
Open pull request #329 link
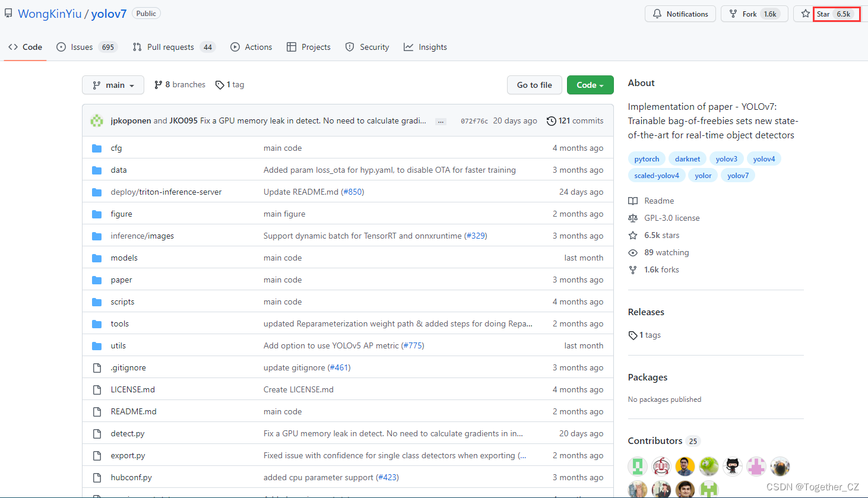[x=476, y=236]
